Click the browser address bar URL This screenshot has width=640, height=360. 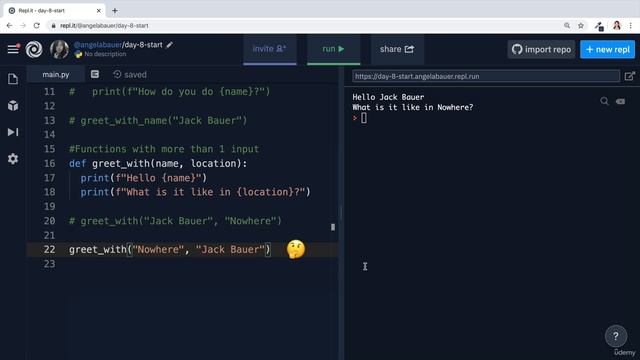coord(104,26)
